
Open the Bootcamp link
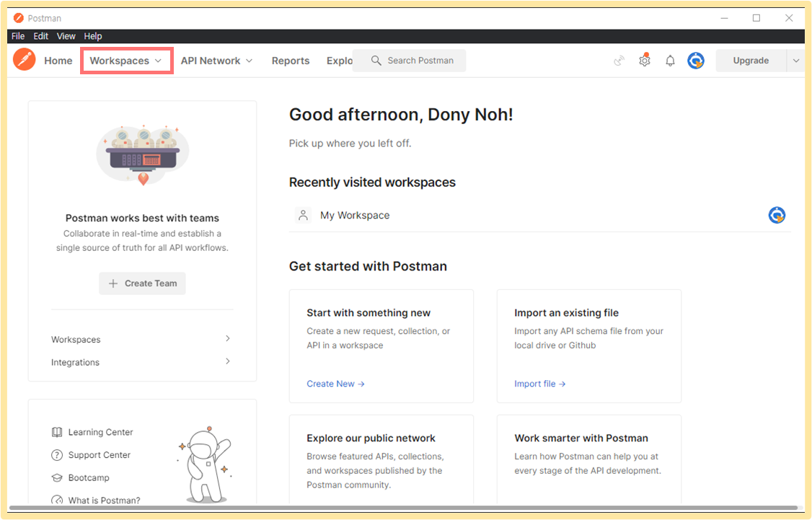[x=89, y=477]
